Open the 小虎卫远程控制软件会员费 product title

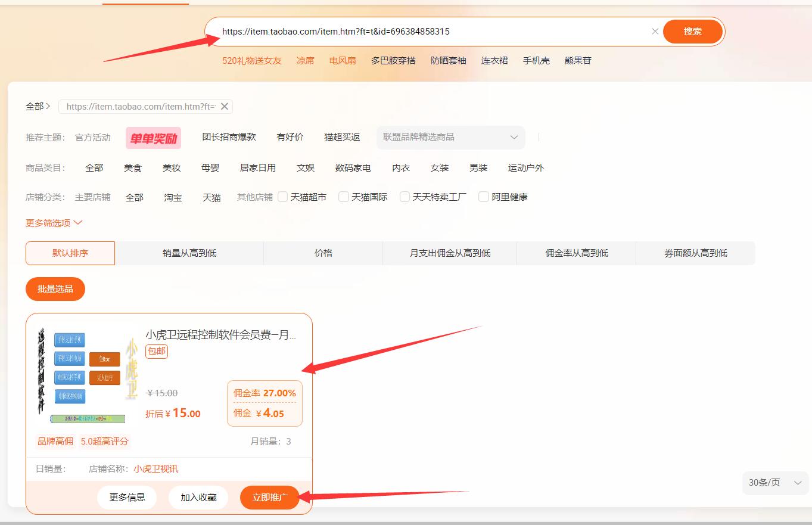point(220,335)
